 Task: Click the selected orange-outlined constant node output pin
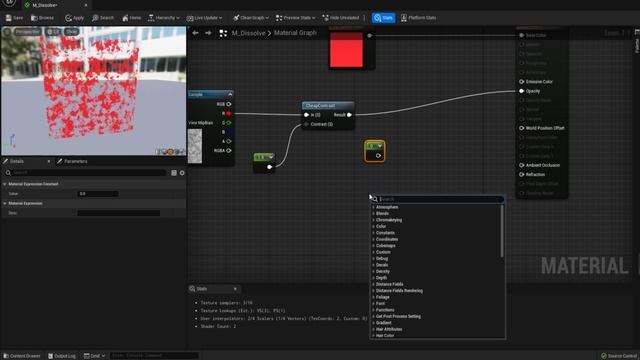[x=378, y=156]
